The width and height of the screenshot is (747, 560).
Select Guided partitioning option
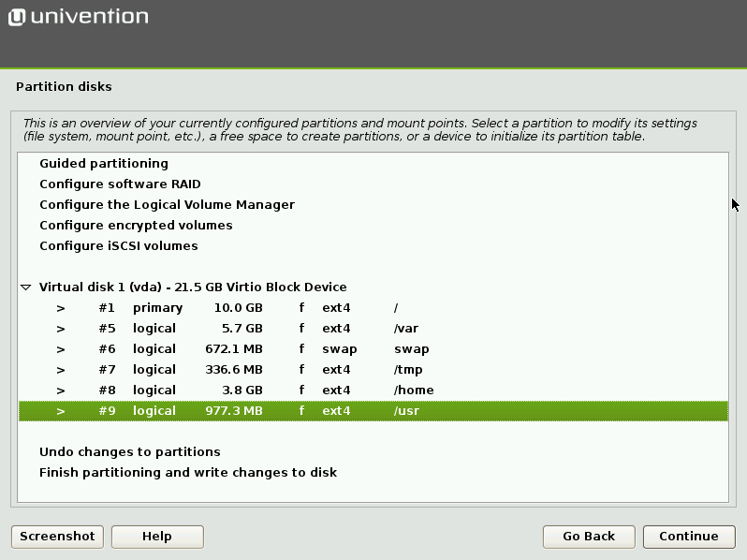coord(103,164)
